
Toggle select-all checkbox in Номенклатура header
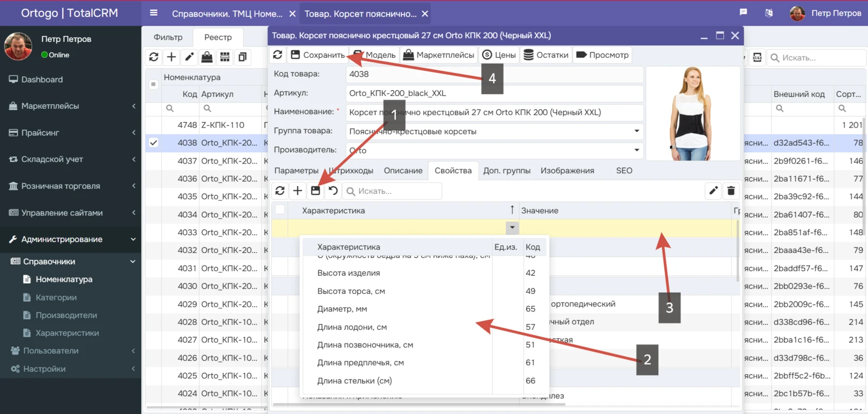pyautogui.click(x=153, y=84)
